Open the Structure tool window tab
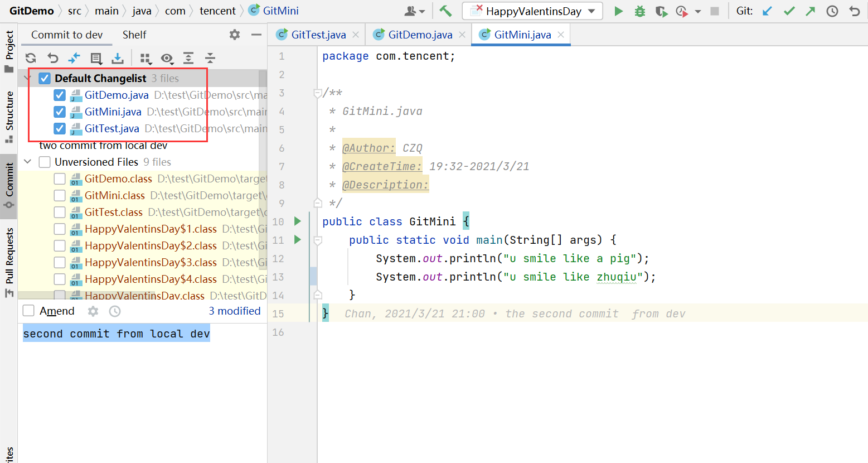 [x=9, y=116]
